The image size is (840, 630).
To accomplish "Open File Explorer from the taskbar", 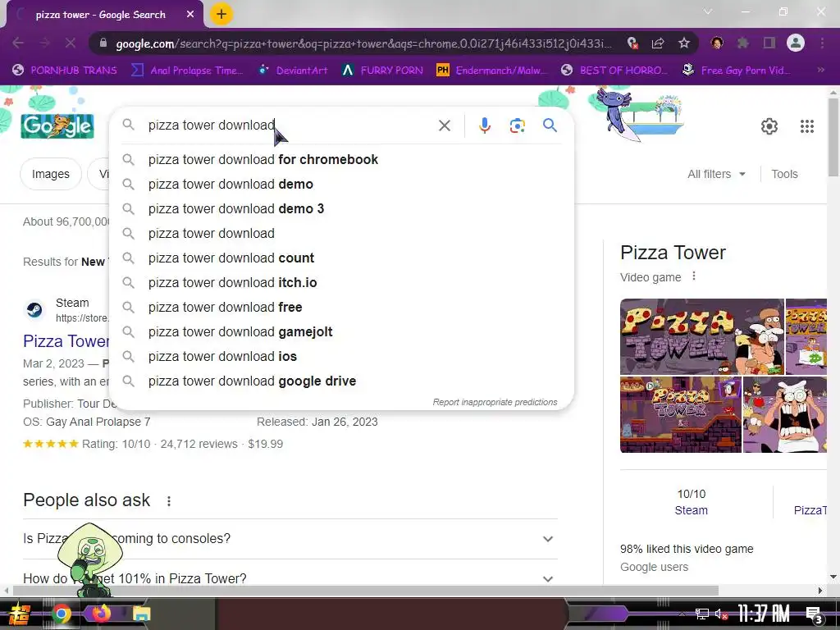I will pos(141,614).
